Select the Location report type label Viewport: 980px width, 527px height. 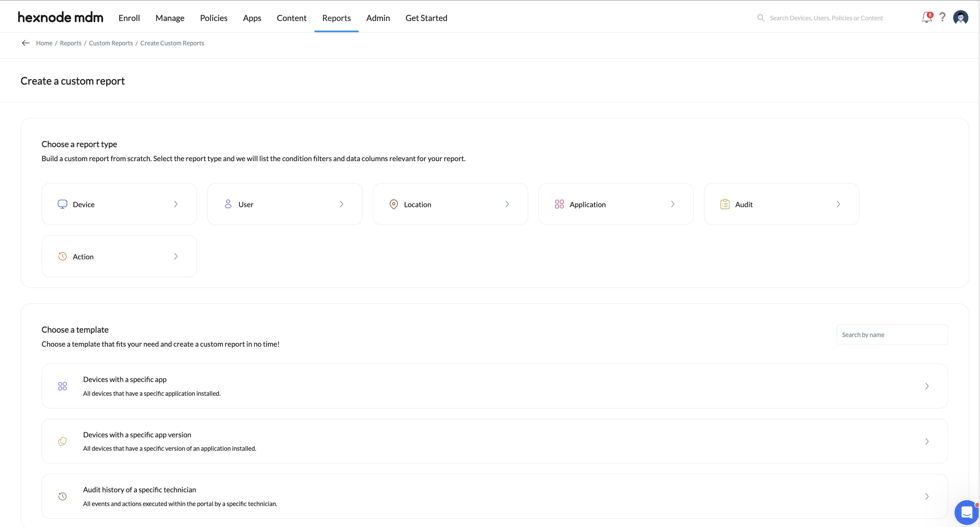point(418,204)
